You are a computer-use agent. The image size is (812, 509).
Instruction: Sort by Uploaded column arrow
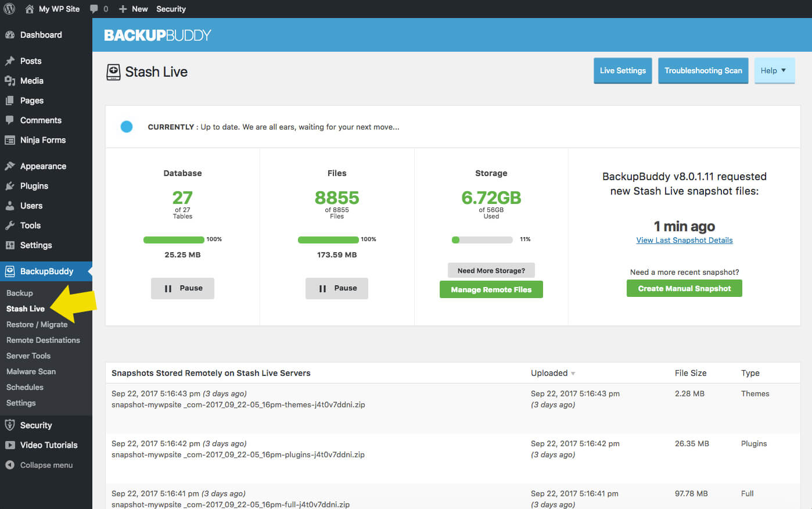573,374
